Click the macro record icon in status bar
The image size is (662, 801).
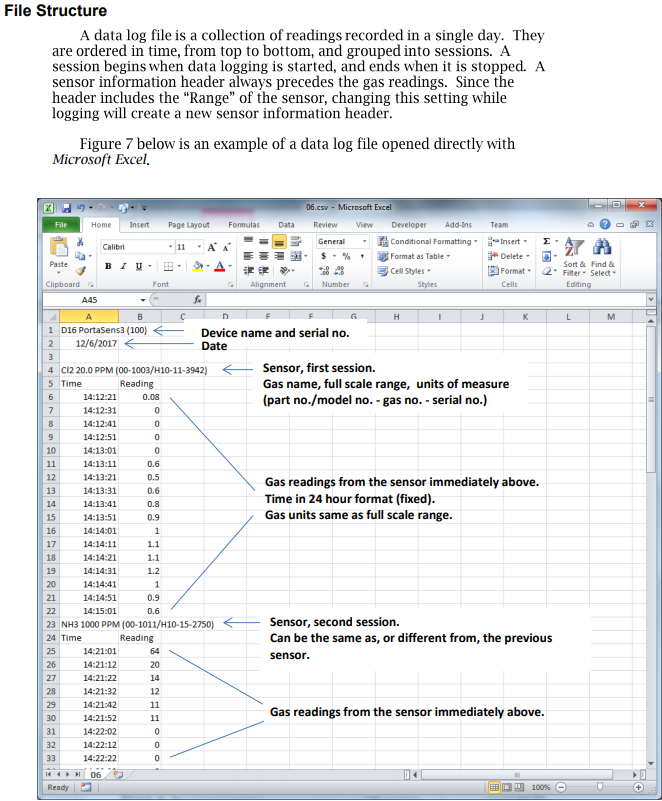pos(86,787)
